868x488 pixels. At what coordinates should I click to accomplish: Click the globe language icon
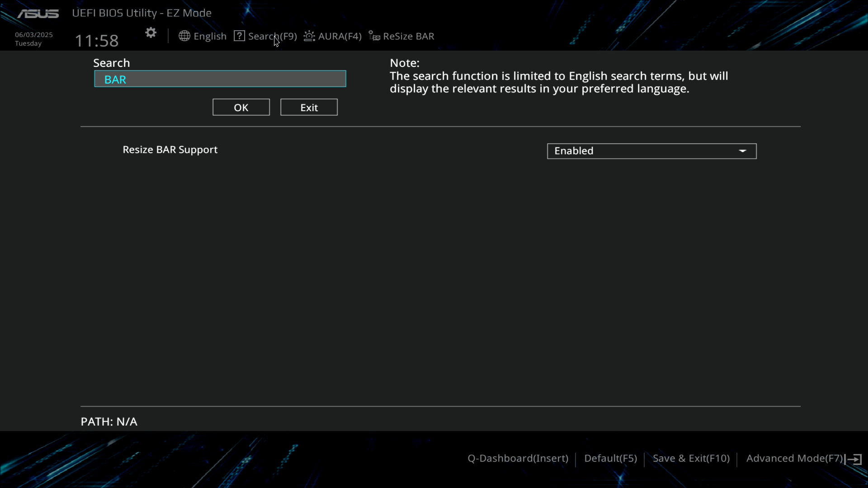(x=184, y=36)
